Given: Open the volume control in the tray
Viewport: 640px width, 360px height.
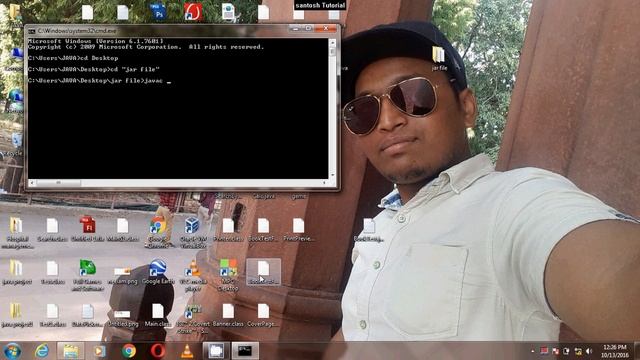Looking at the screenshot, I should pyautogui.click(x=589, y=351).
